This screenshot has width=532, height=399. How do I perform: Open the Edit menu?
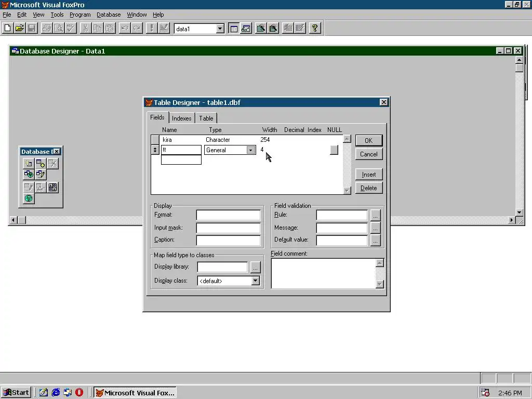22,15
